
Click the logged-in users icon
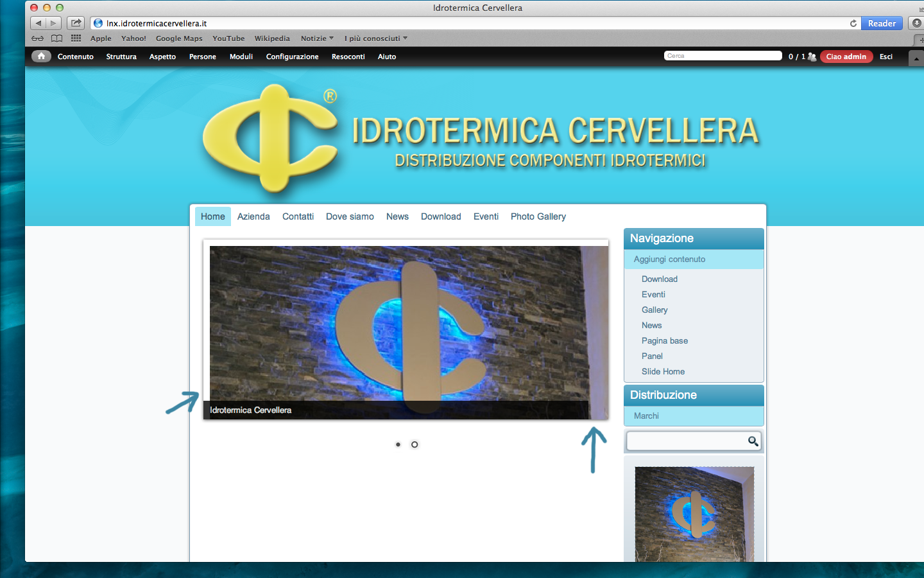812,57
